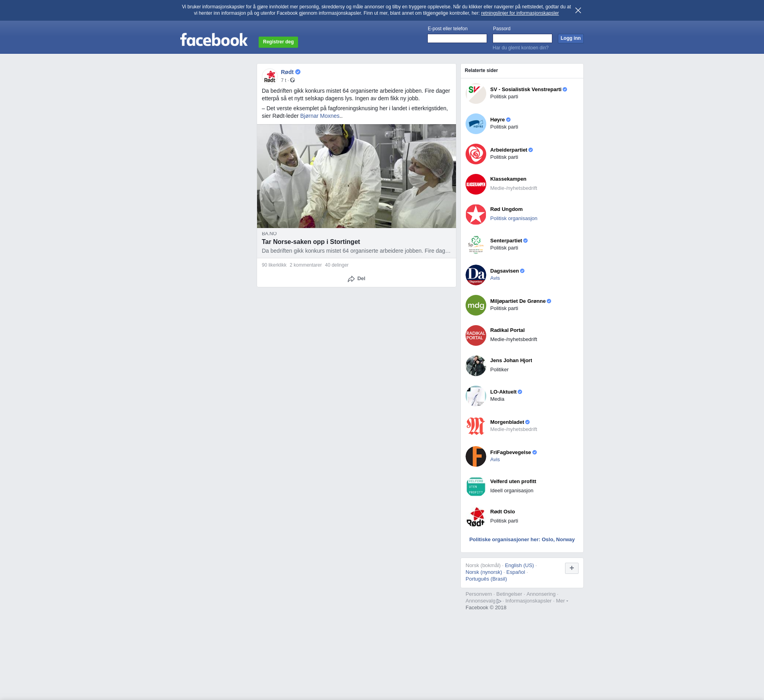This screenshot has height=700, width=764.
Task: Open SV party logo icon
Action: tap(476, 94)
